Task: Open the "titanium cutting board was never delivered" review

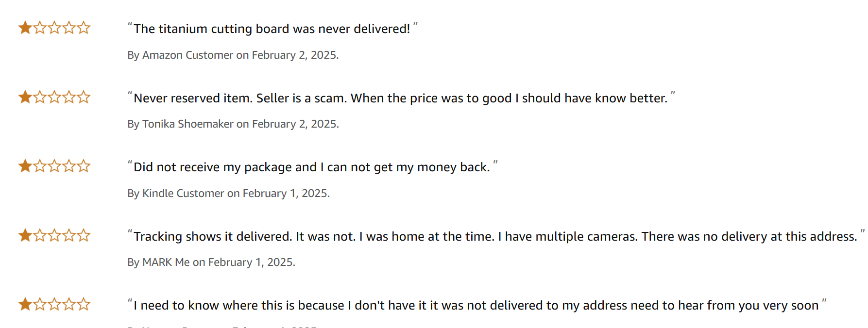Action: [x=272, y=29]
